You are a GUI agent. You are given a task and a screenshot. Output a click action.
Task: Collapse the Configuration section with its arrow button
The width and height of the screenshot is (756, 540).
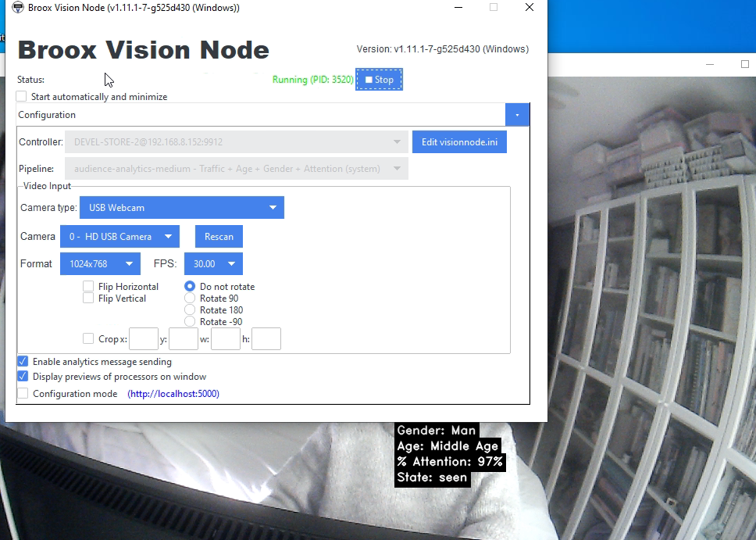[x=517, y=115]
